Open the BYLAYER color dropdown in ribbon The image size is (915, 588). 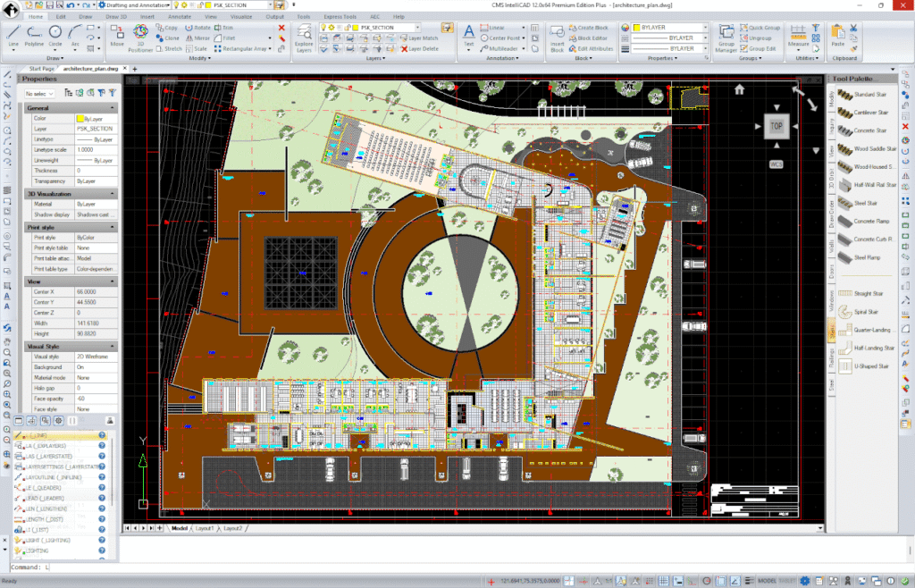[670, 28]
